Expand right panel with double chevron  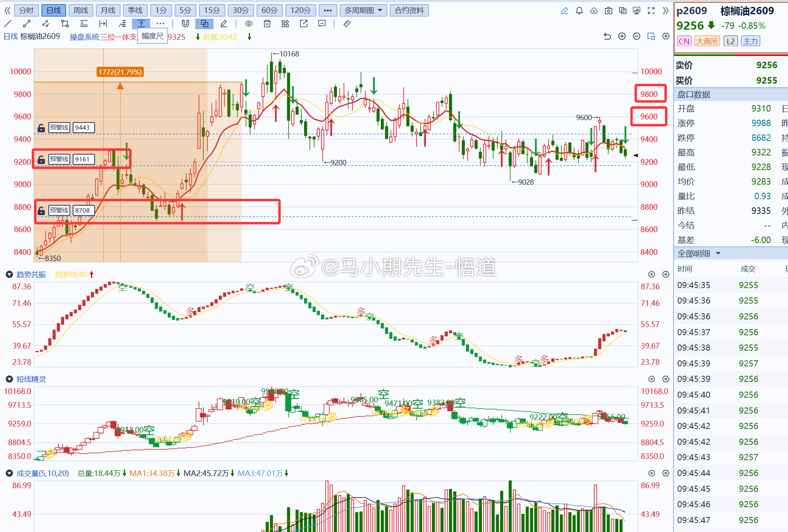(665, 11)
